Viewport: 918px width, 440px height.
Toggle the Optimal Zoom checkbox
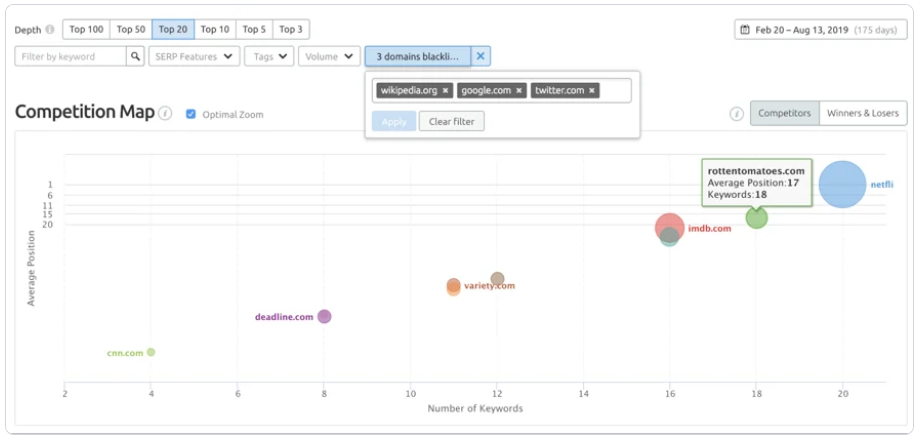[x=191, y=114]
